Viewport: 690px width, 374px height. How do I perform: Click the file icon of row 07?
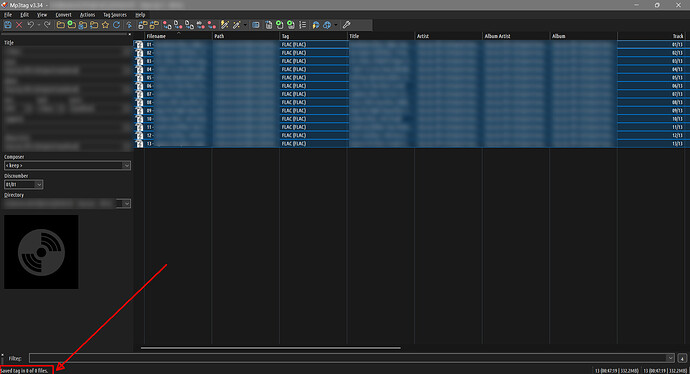tap(139, 94)
